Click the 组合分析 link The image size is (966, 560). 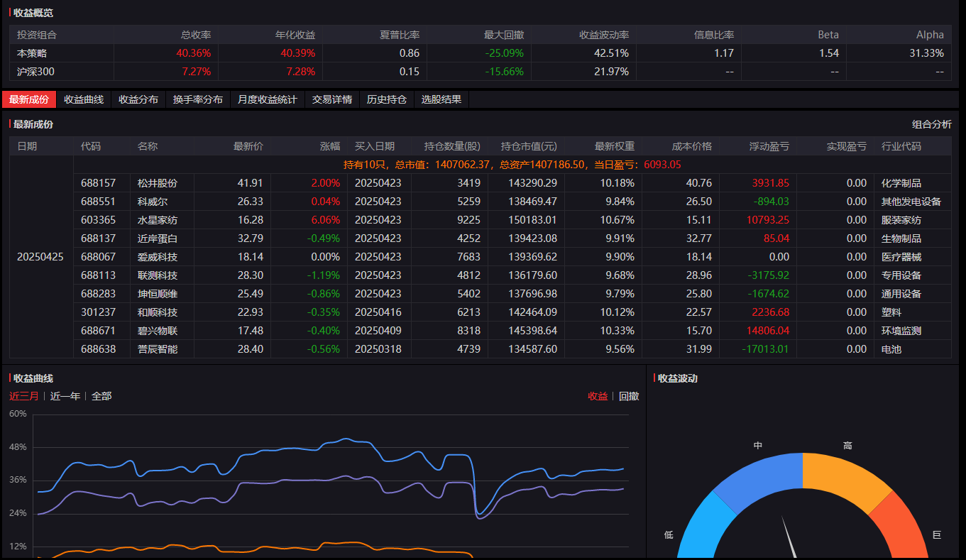(x=931, y=124)
